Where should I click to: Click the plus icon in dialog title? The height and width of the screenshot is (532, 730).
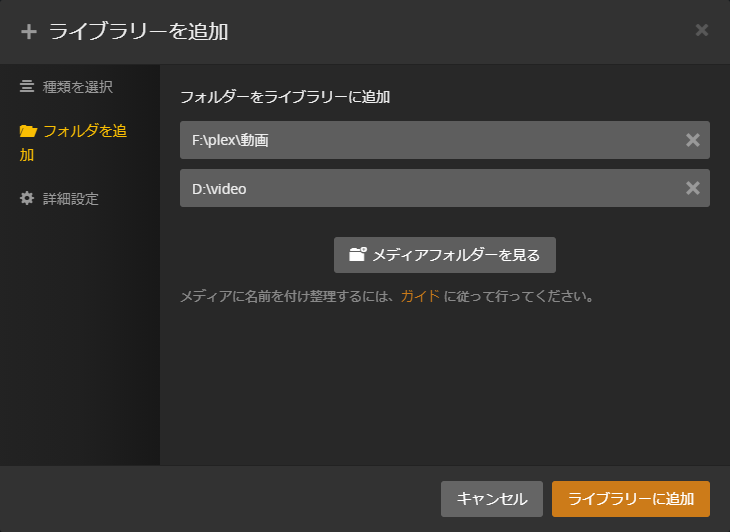click(29, 32)
